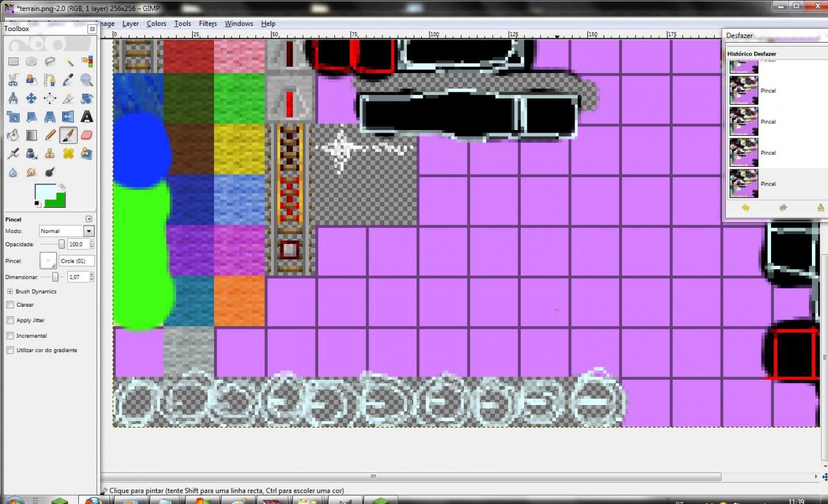
Task: Select the Pencil tool
Action: coord(50,135)
